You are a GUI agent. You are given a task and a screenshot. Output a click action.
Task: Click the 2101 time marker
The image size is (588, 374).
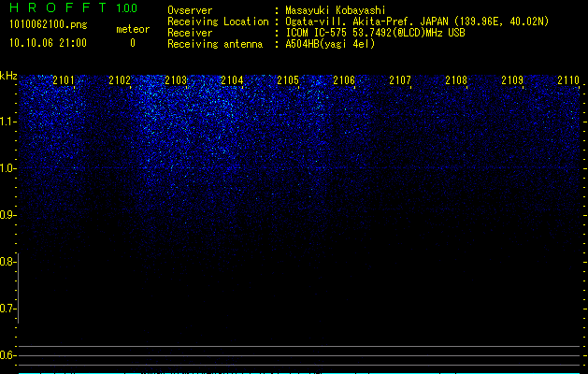64,80
